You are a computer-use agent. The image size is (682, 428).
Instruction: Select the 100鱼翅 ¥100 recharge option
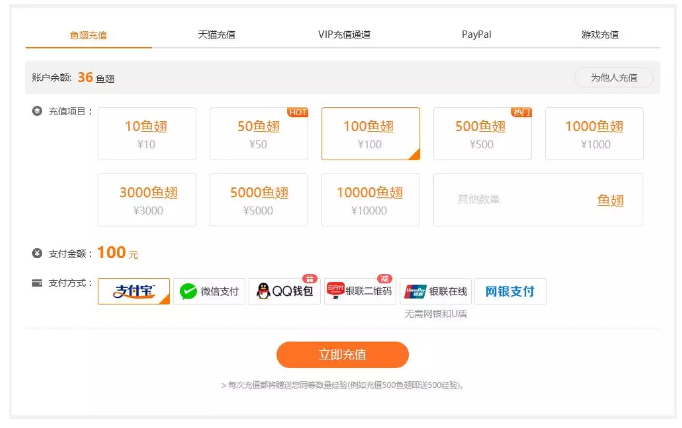point(370,134)
